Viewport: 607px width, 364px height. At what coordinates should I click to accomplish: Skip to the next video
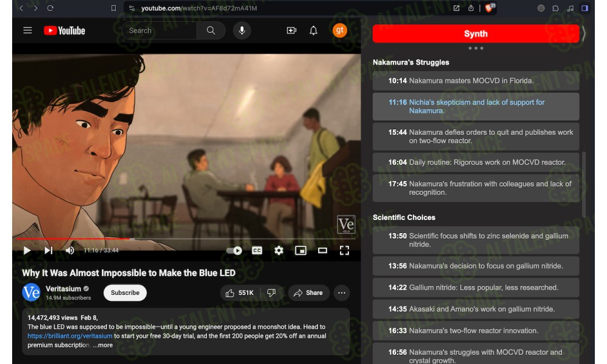pyautogui.click(x=49, y=251)
